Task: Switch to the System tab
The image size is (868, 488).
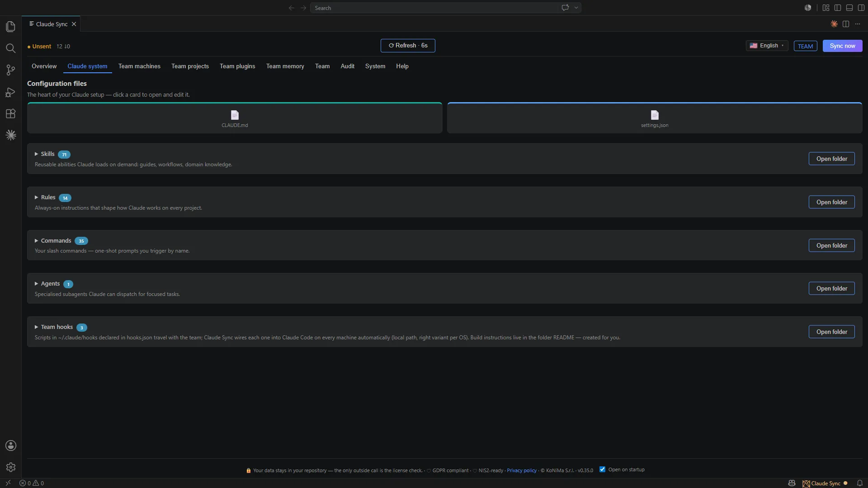Action: pos(375,66)
